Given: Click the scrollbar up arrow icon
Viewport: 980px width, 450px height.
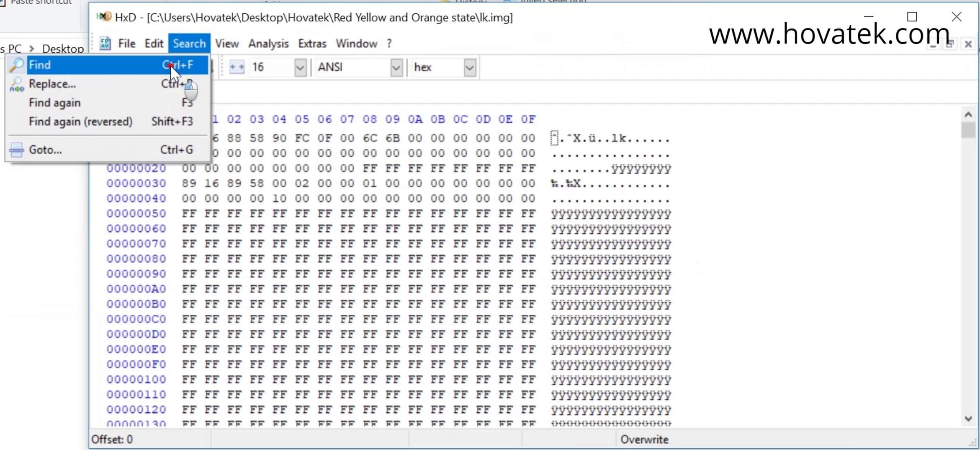Looking at the screenshot, I should [x=968, y=114].
